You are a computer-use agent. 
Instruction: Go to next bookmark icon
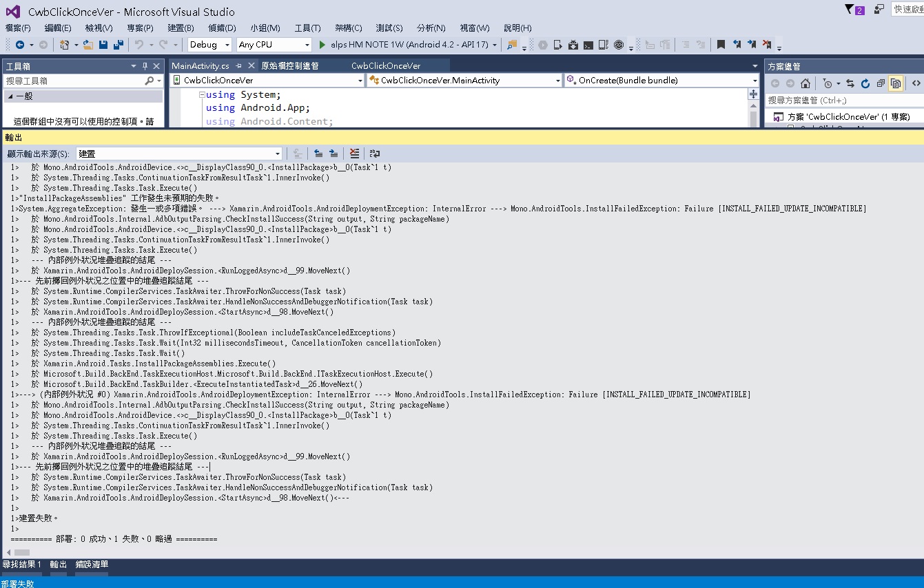(x=752, y=45)
